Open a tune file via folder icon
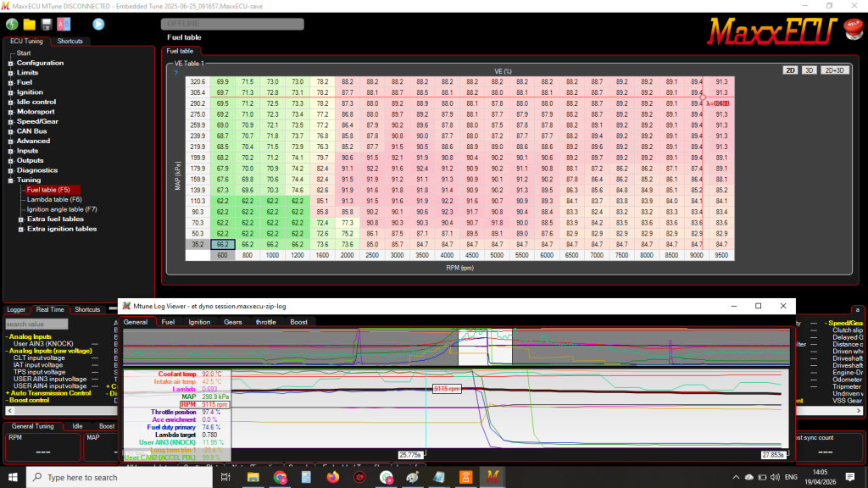 pyautogui.click(x=29, y=24)
